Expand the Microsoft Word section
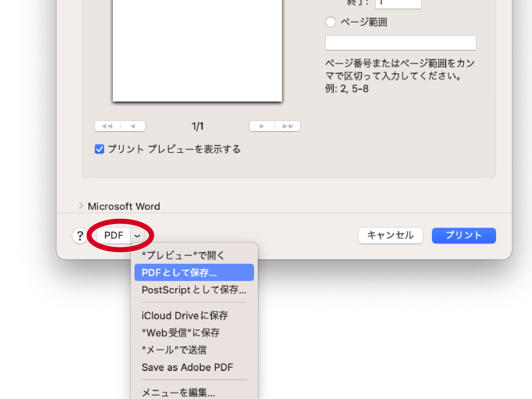 click(x=81, y=206)
